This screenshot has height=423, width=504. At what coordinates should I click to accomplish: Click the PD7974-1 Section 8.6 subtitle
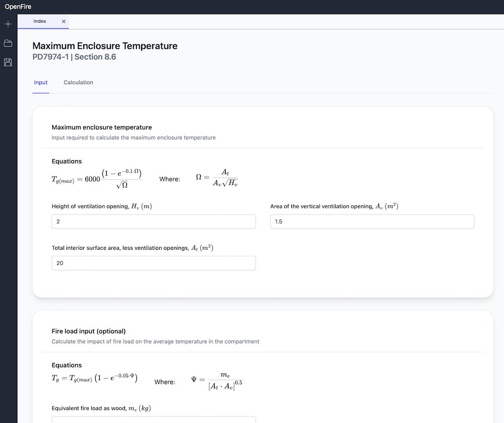click(x=74, y=57)
